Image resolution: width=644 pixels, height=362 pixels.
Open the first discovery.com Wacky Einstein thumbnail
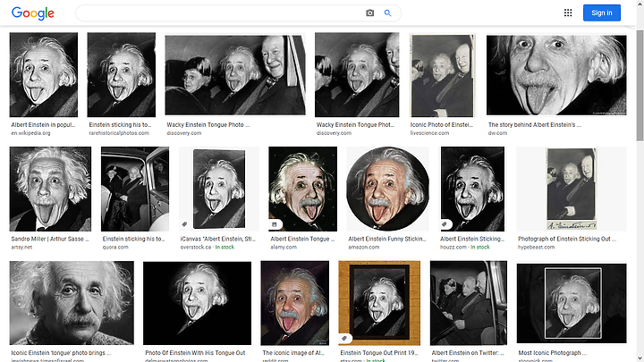[235, 75]
